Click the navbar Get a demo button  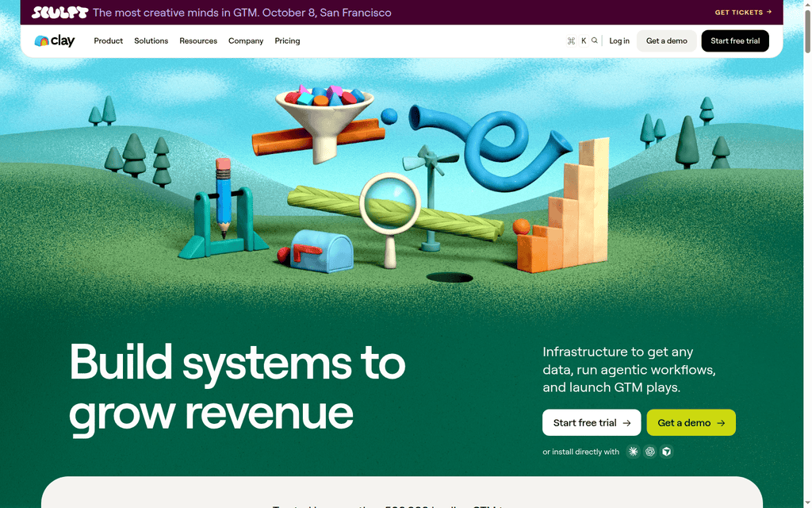coord(666,41)
